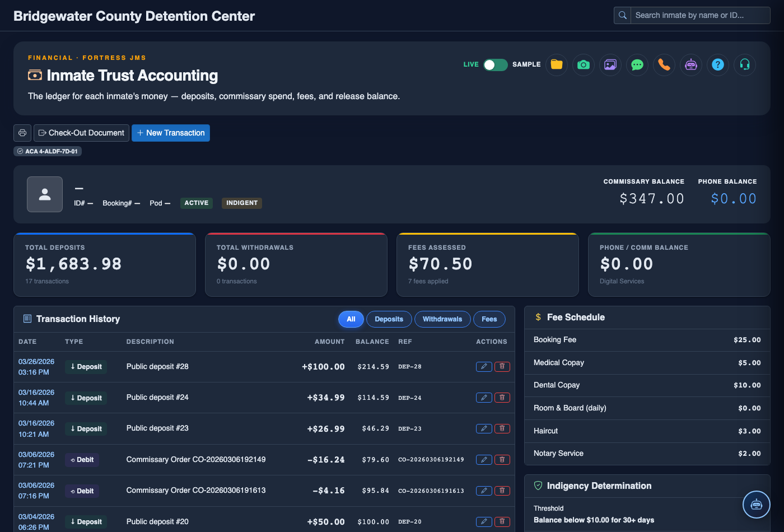
Task: Click the Check-Out Document button
Action: click(81, 133)
